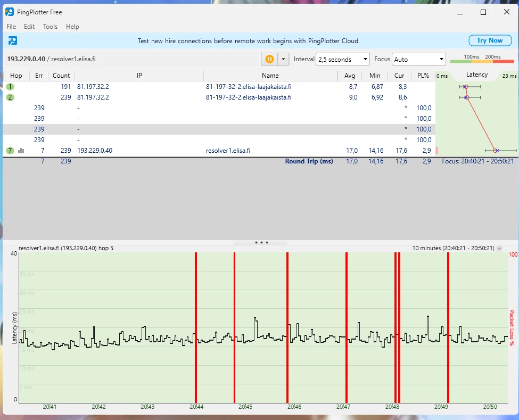
Task: Click the Latency (ms) axis label
Action: click(x=14, y=328)
